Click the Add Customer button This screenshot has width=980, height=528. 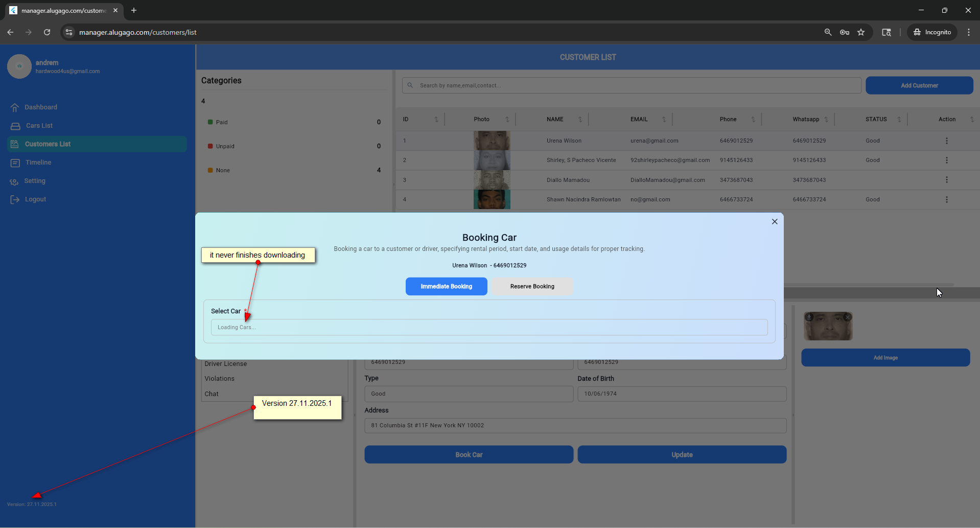[x=919, y=85]
